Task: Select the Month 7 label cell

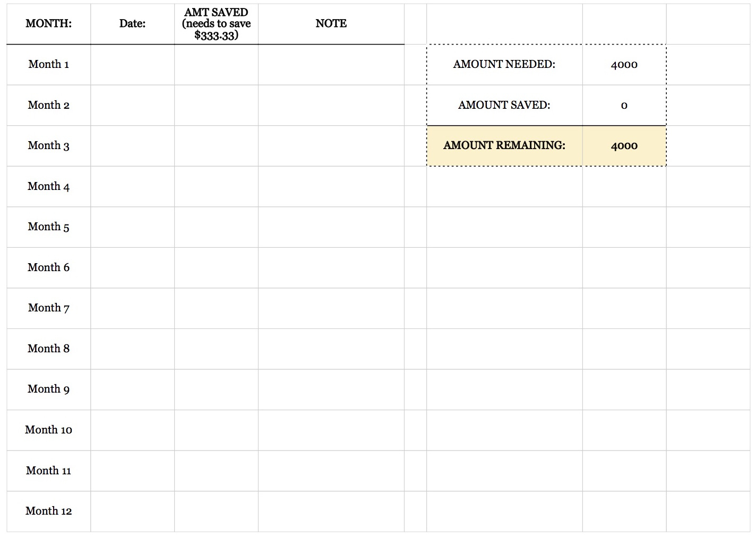Action: tap(48, 308)
